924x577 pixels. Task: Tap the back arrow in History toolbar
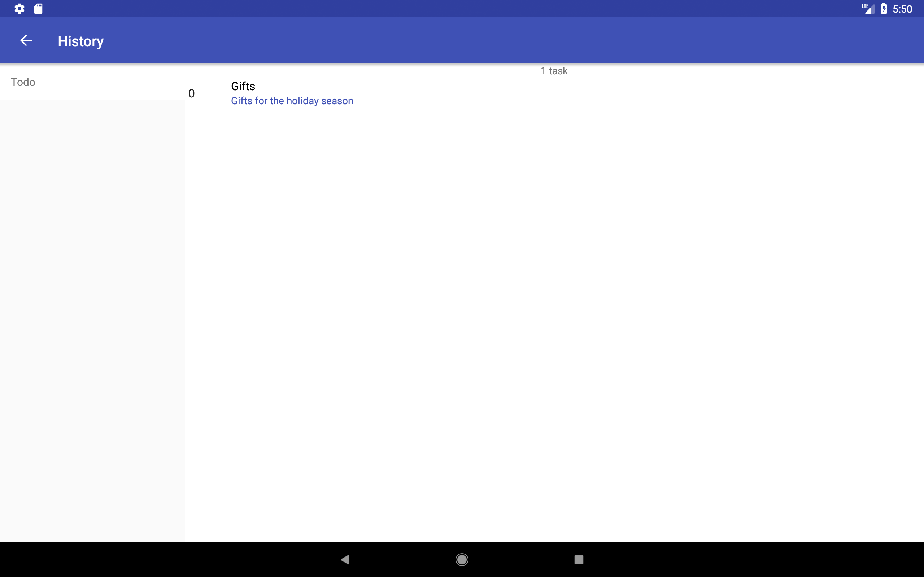[x=26, y=40]
